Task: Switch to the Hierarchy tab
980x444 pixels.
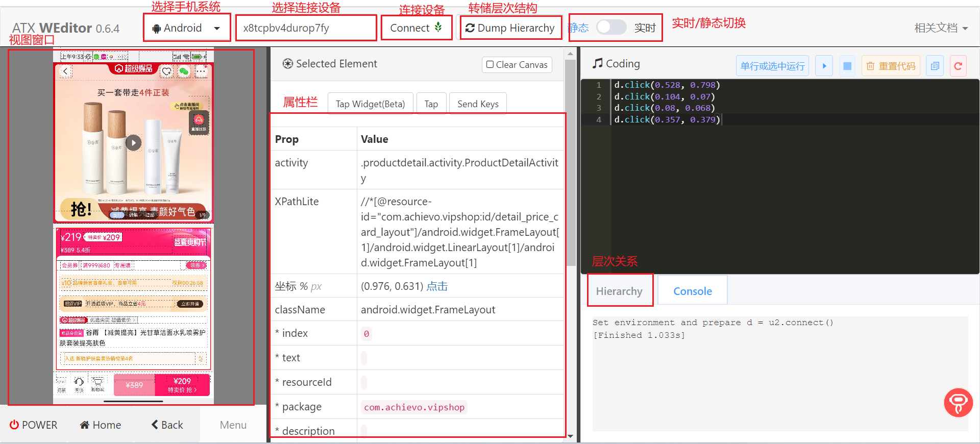Action: [x=619, y=291]
